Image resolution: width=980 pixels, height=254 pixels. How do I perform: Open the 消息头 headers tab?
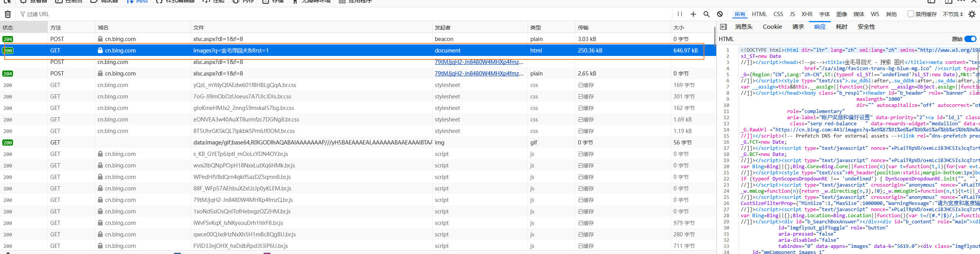tap(744, 27)
